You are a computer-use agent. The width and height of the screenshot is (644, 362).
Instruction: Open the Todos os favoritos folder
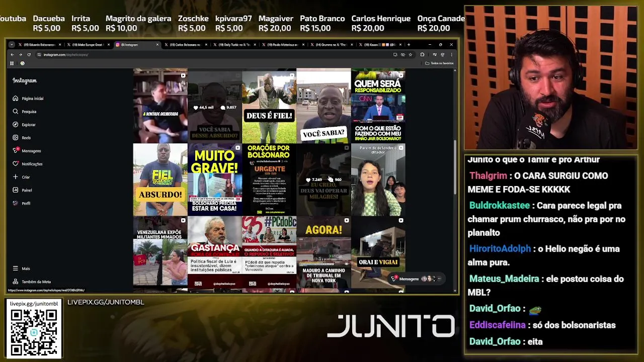pyautogui.click(x=439, y=63)
